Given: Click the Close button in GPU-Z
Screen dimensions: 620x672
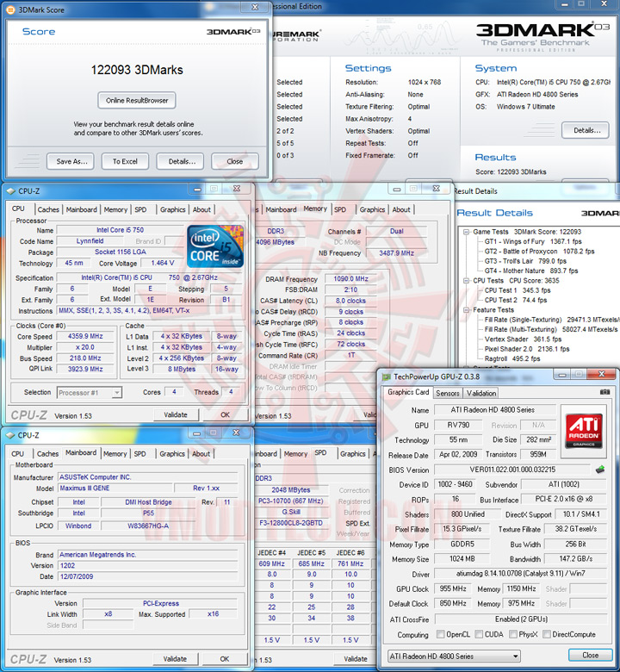Looking at the screenshot, I should [590, 655].
